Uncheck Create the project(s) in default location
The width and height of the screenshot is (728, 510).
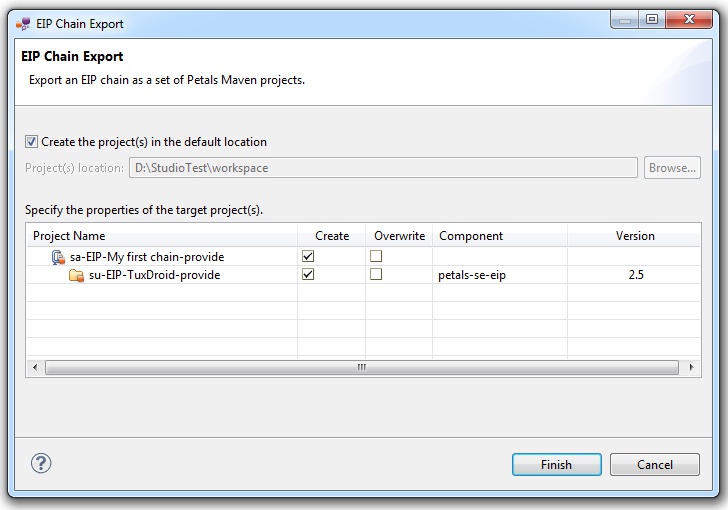[x=32, y=142]
